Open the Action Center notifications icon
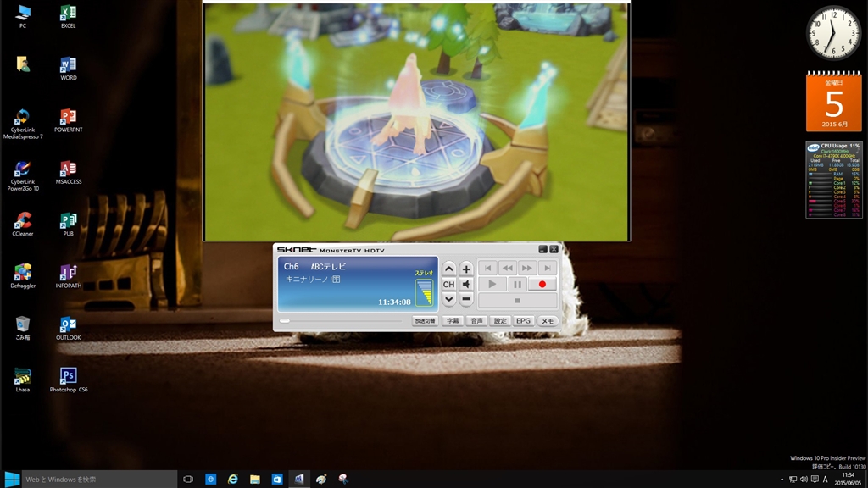The width and height of the screenshot is (868, 488). pos(815,480)
